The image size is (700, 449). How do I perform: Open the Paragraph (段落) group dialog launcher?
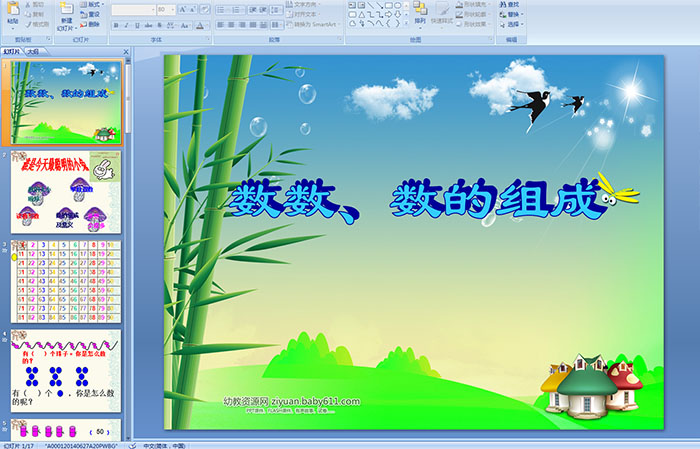pyautogui.click(x=340, y=40)
